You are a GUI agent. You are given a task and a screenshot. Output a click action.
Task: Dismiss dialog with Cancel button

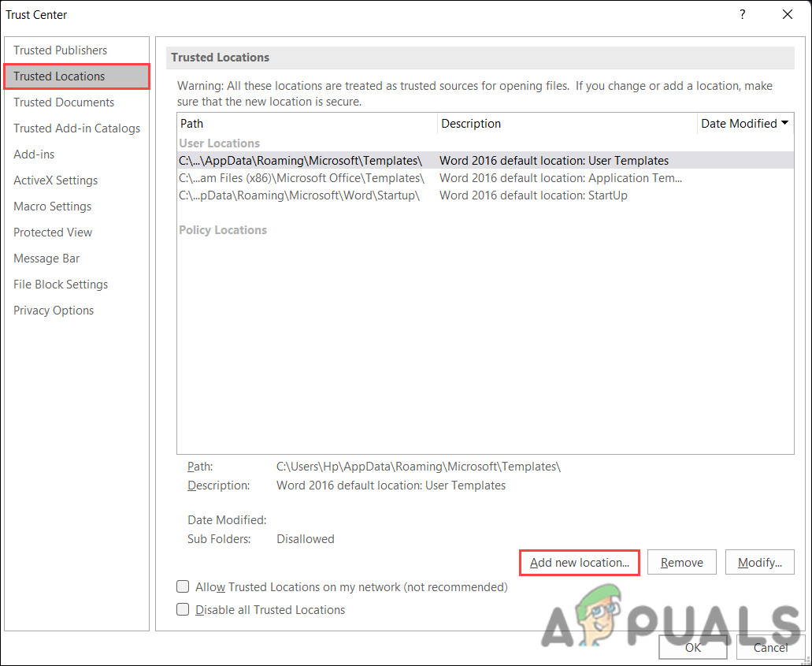tap(770, 647)
